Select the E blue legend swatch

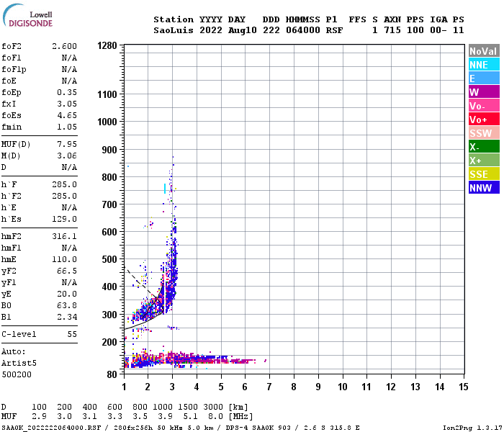click(x=484, y=78)
